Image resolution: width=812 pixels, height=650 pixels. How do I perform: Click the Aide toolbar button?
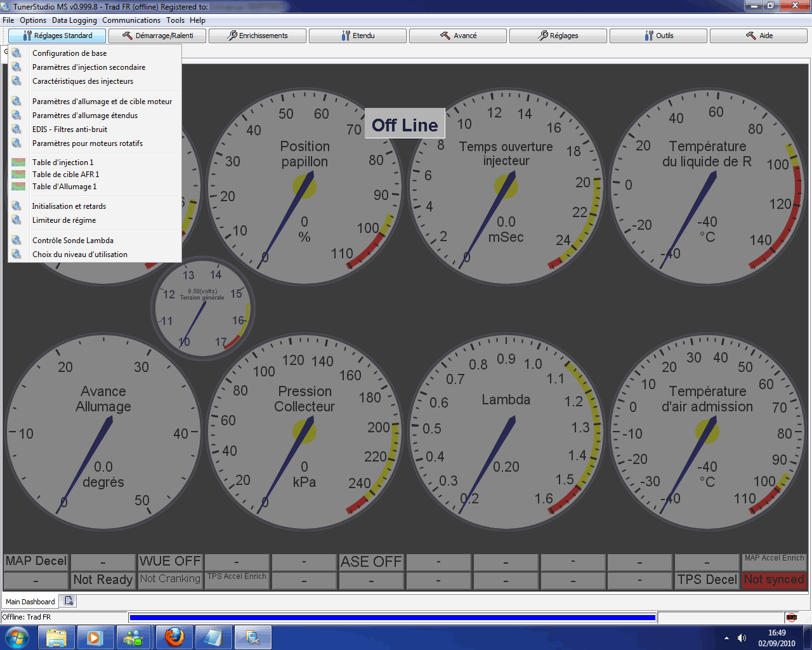[x=759, y=36]
